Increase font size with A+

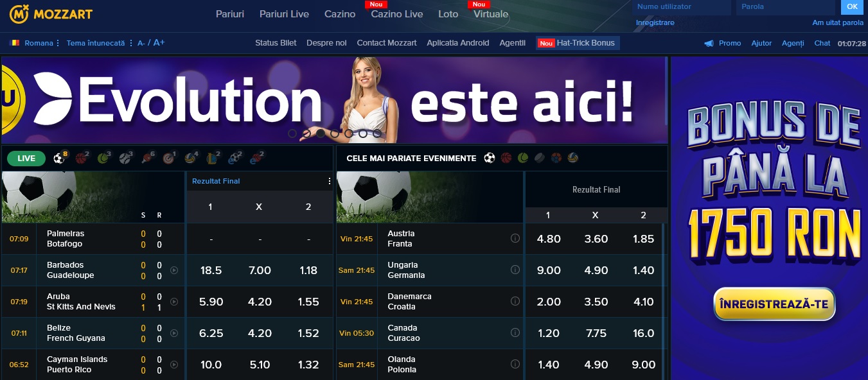coord(159,43)
